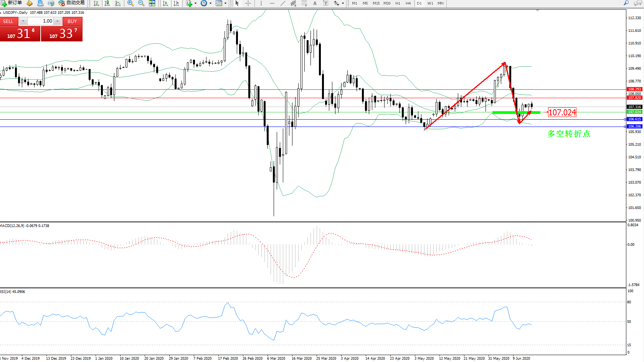The width and height of the screenshot is (644, 362).
Task: Open the chart templates dropdown arrow
Action: click(x=225, y=3)
